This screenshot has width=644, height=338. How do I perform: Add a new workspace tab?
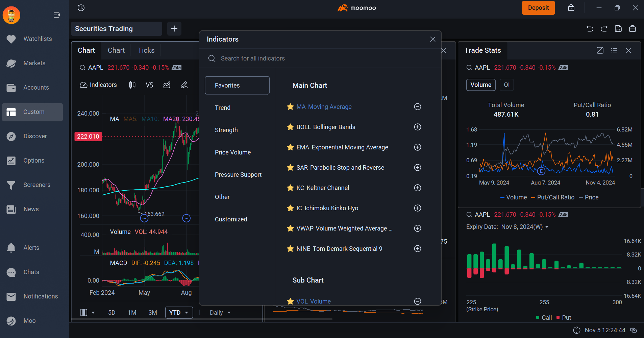tap(174, 29)
